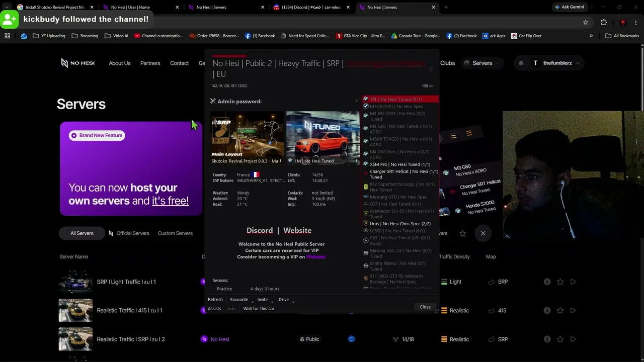Screen dimensions: 644x362
Task: Select 1M | No Hesi Tuned car
Action: click(x=400, y=99)
